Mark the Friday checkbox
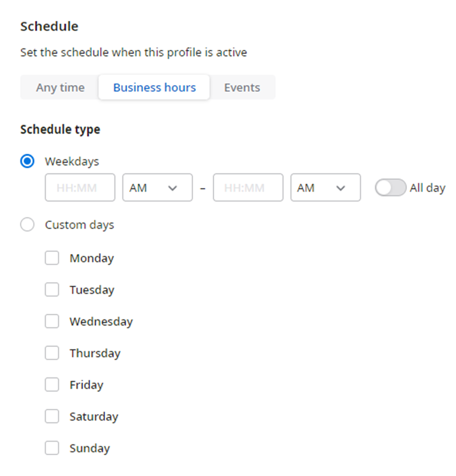The image size is (456, 476). pyautogui.click(x=52, y=385)
